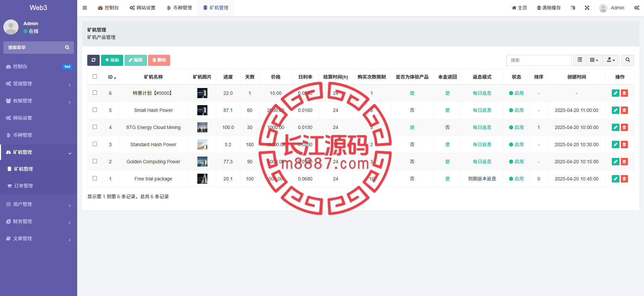Expand 用户管理 sidebar menu
644x296 pixels.
click(39, 204)
